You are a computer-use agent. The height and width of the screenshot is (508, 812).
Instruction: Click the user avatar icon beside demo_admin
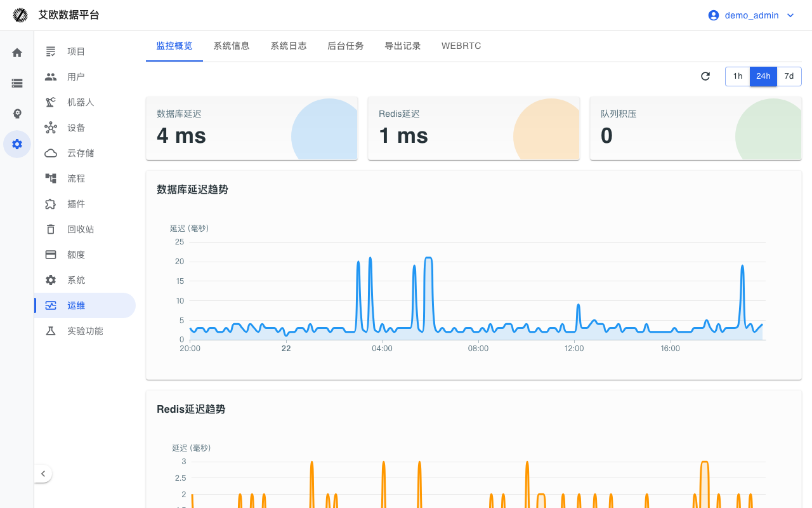pos(714,15)
